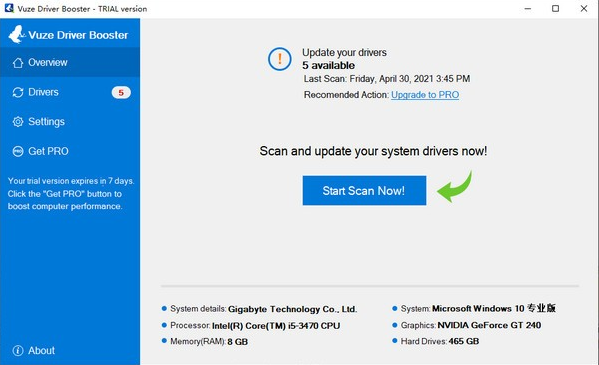The image size is (599, 365).
Task: Click the orange exclamation alert icon
Action: [x=280, y=59]
